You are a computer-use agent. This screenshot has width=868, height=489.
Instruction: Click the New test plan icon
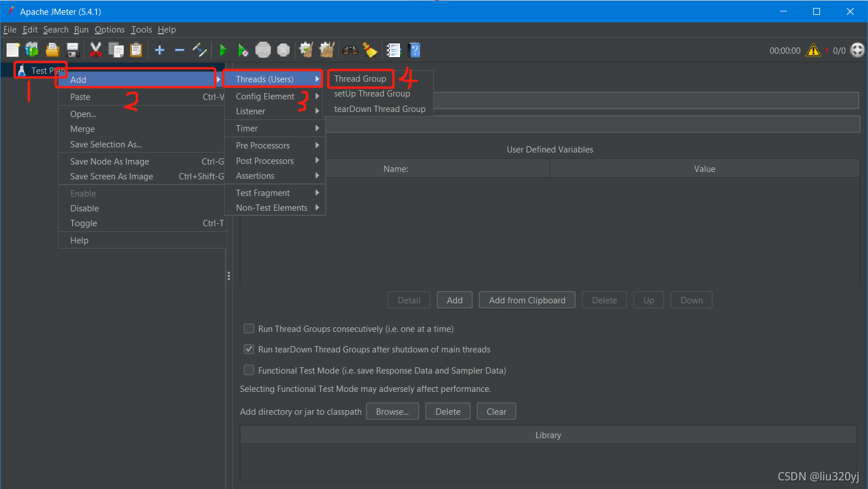click(13, 50)
